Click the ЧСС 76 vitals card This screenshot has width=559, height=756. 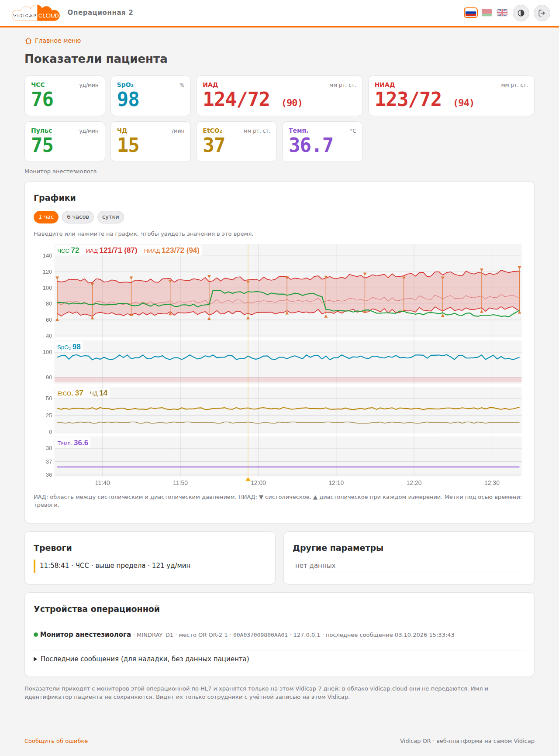pos(65,96)
